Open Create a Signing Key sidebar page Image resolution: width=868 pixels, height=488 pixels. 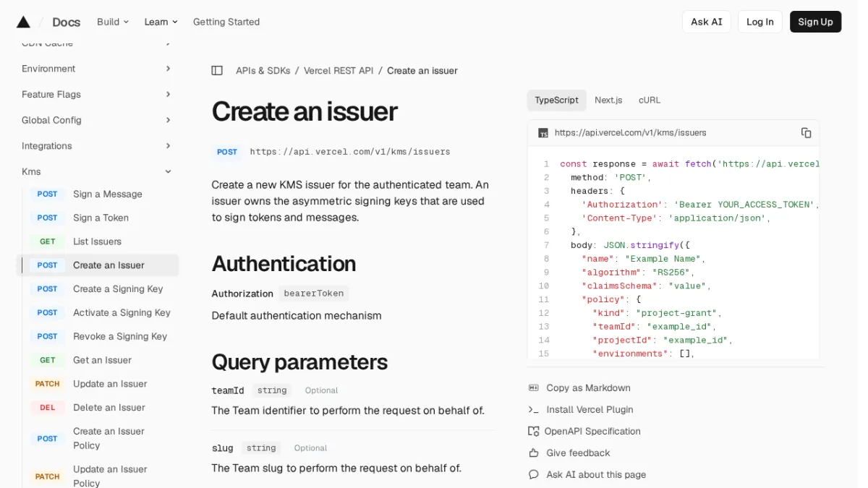coord(118,289)
